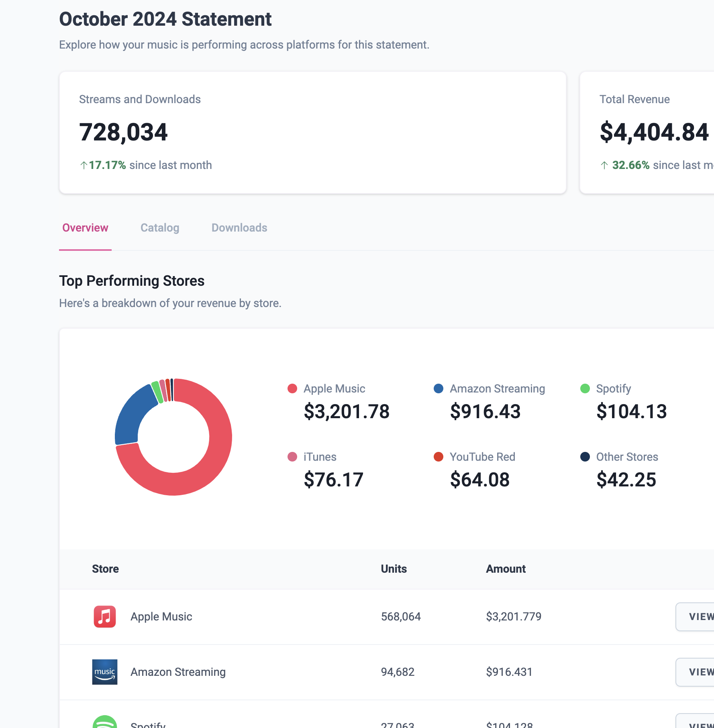Image resolution: width=714 pixels, height=728 pixels.
Task: Click the 568,064 units cell
Action: pyautogui.click(x=401, y=616)
